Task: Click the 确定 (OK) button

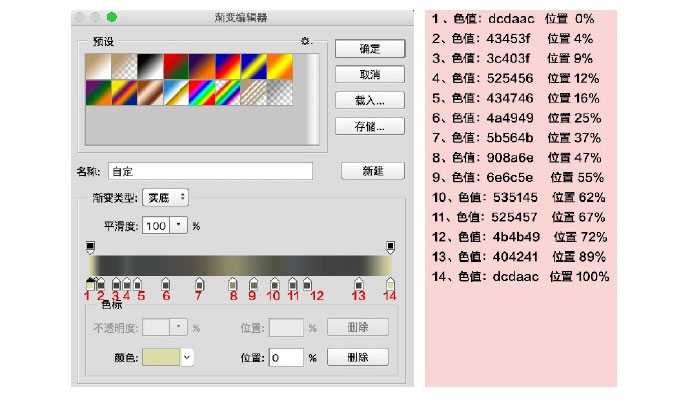Action: coord(370,48)
